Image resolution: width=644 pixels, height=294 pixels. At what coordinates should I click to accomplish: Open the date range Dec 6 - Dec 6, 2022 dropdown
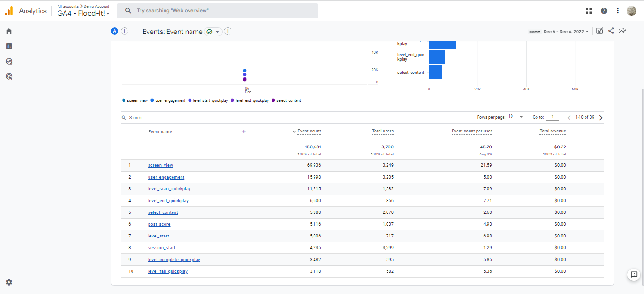(x=566, y=32)
